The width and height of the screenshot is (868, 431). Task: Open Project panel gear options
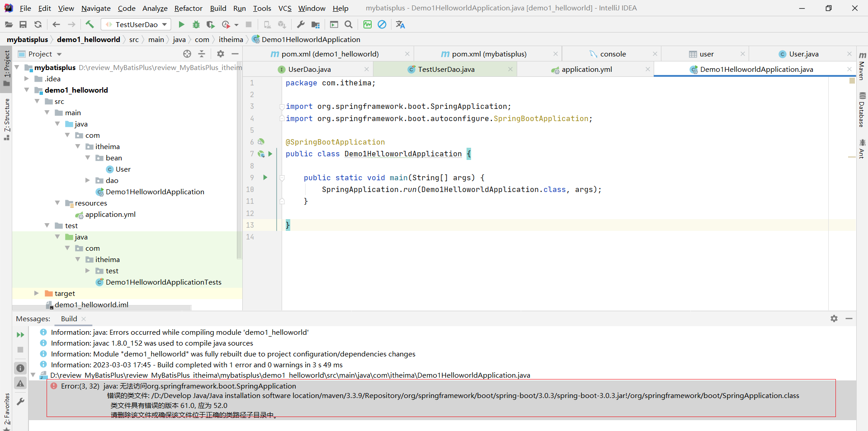(220, 54)
